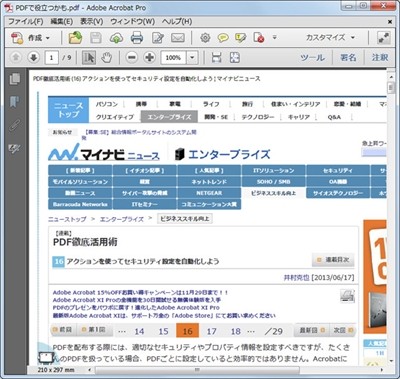This screenshot has width=400, height=379.
Task: Click the 連載目次 button
Action: coord(333,260)
